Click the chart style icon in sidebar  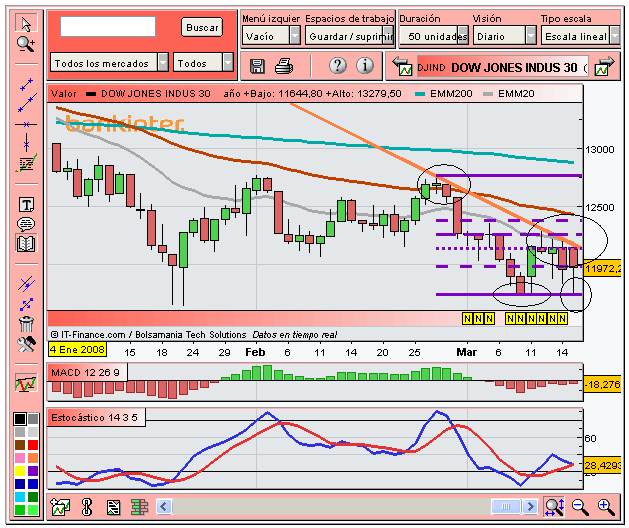26,383
